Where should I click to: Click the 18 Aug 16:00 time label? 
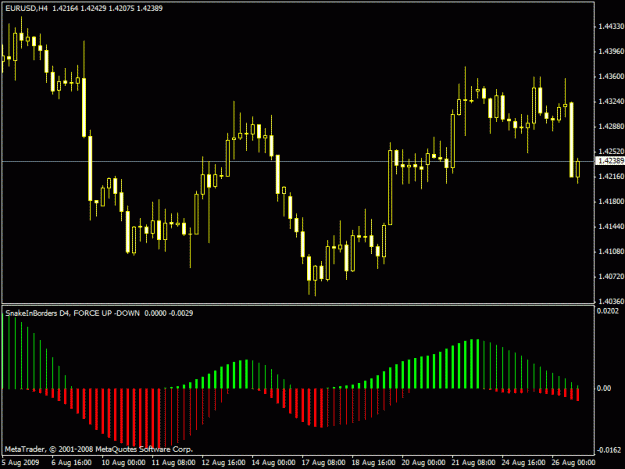(x=373, y=463)
